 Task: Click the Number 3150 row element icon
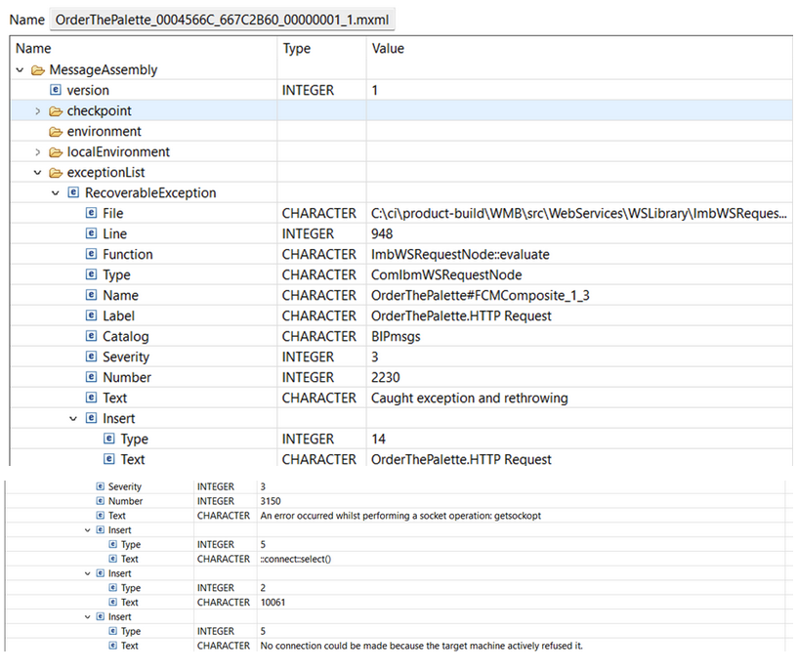(x=101, y=501)
